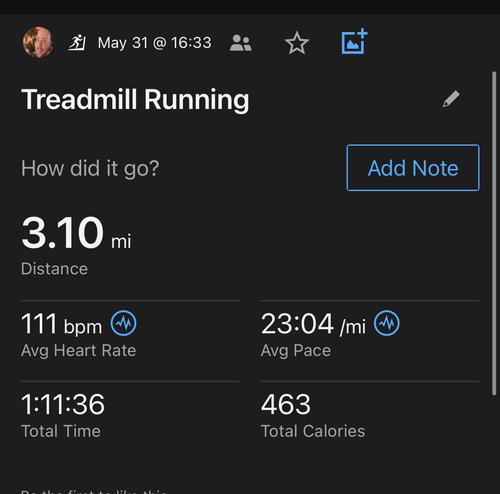The height and width of the screenshot is (494, 500).
Task: Toggle the favorite star icon
Action: click(x=297, y=43)
